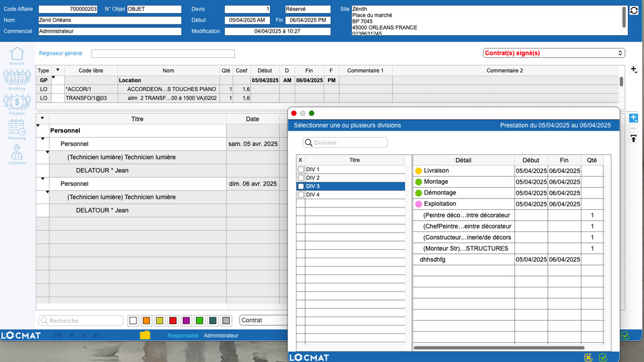Click the pink Exploitation status dot

point(419,204)
